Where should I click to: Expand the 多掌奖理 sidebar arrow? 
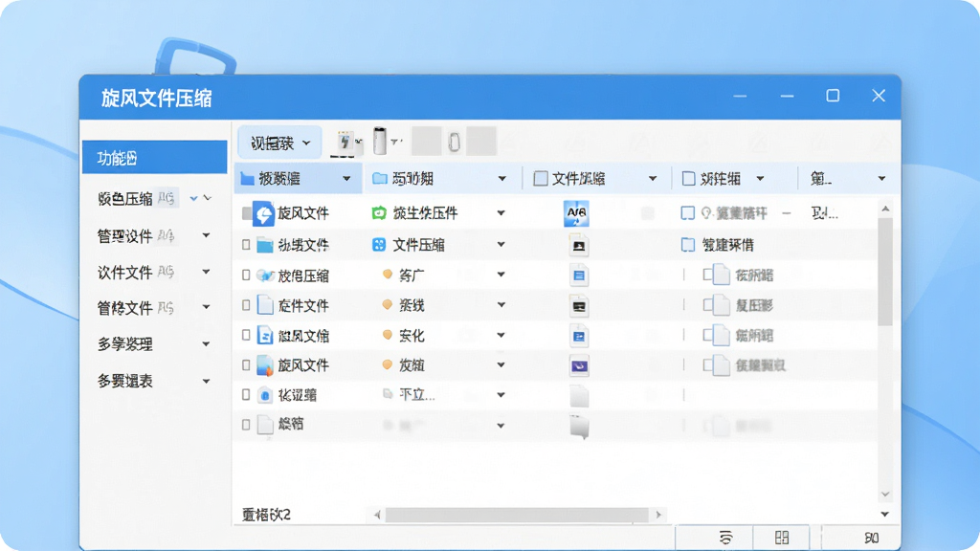tap(206, 344)
